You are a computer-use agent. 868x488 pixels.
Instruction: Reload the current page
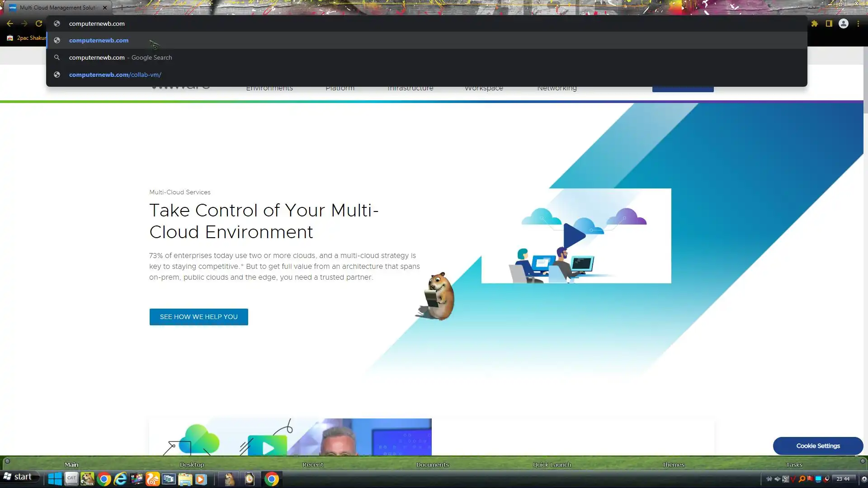[x=39, y=23]
